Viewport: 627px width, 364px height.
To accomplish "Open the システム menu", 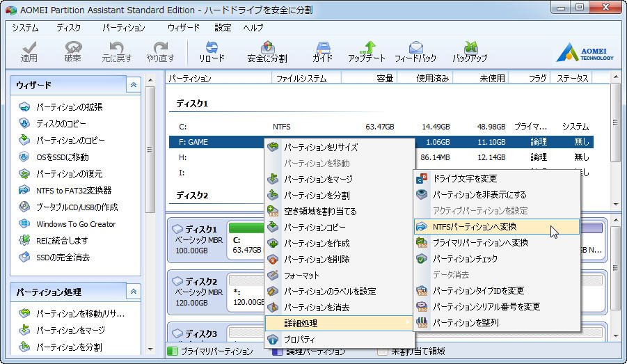I will click(25, 28).
